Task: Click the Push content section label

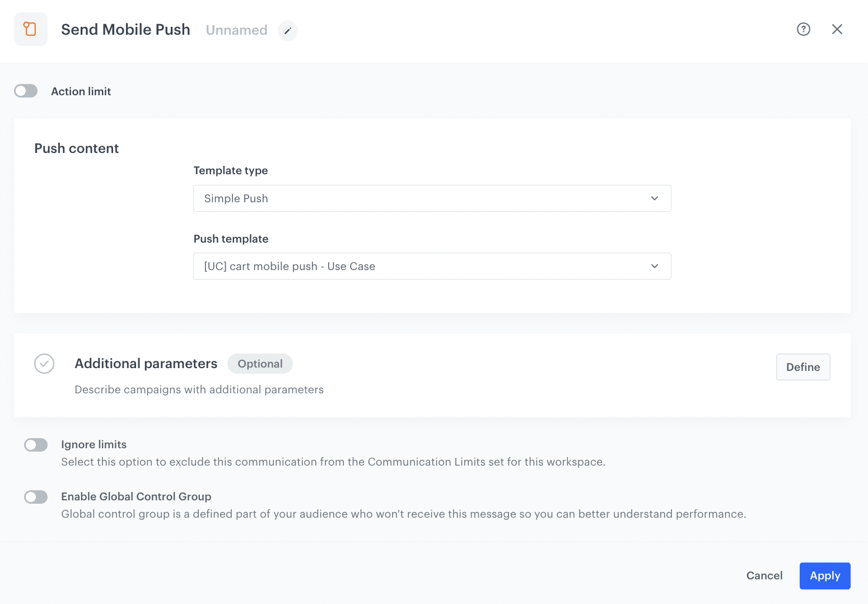Action: point(76,148)
